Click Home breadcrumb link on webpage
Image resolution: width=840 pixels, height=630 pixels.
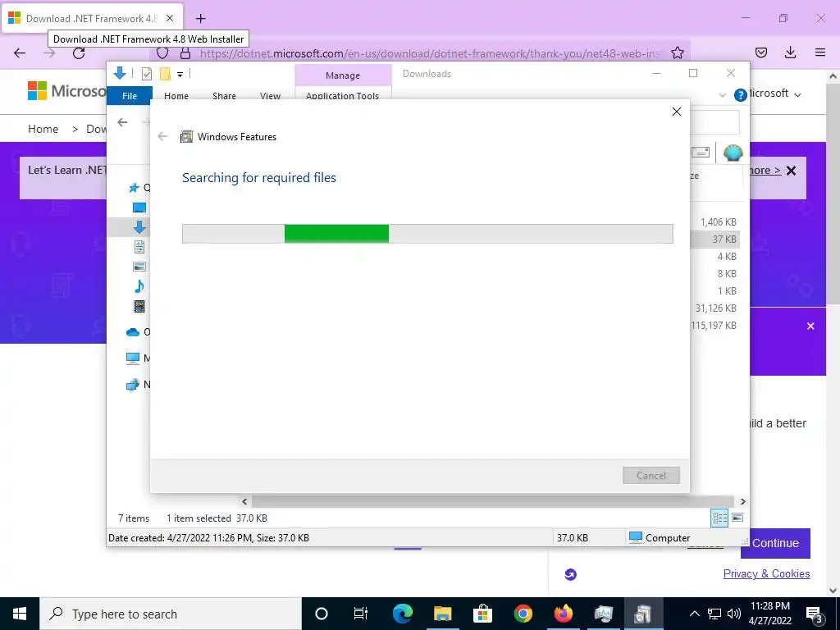43,129
